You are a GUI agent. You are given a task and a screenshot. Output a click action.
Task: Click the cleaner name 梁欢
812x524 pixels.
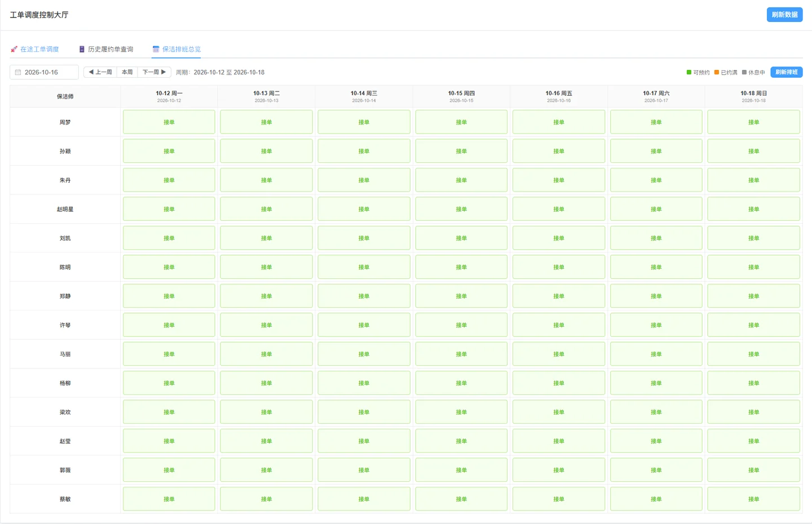coord(65,412)
